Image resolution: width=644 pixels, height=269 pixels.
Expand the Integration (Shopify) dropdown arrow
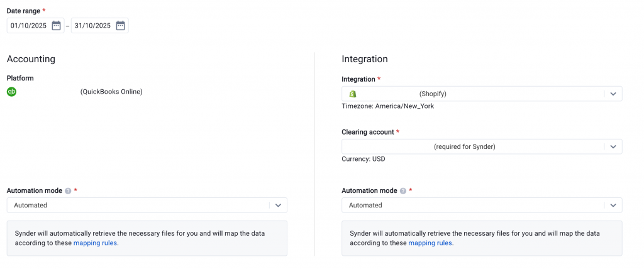[x=613, y=94]
